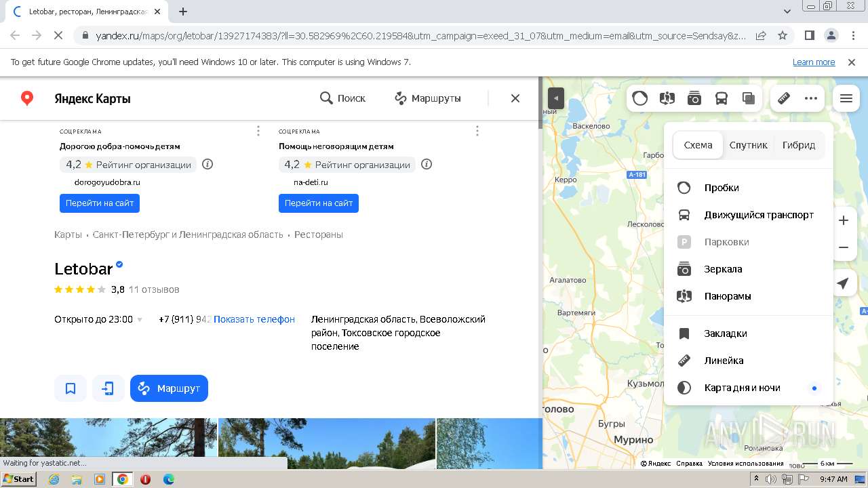This screenshot has height=488, width=868.
Task: Bookmark Letobar with the bookmark icon
Action: point(71,388)
